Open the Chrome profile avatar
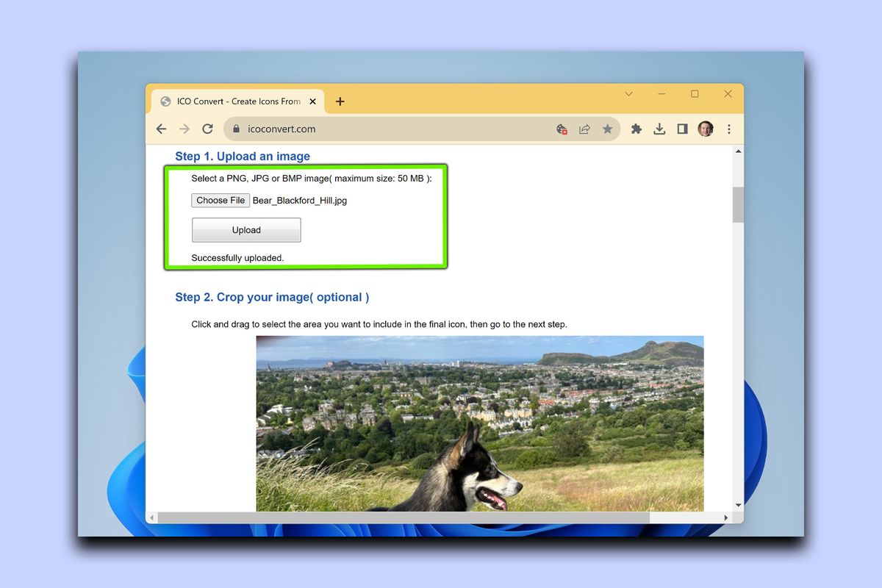This screenshot has width=882, height=588. (x=705, y=129)
